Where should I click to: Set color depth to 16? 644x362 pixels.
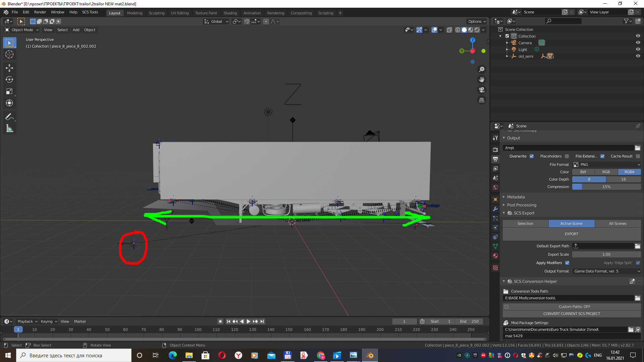coord(624,179)
